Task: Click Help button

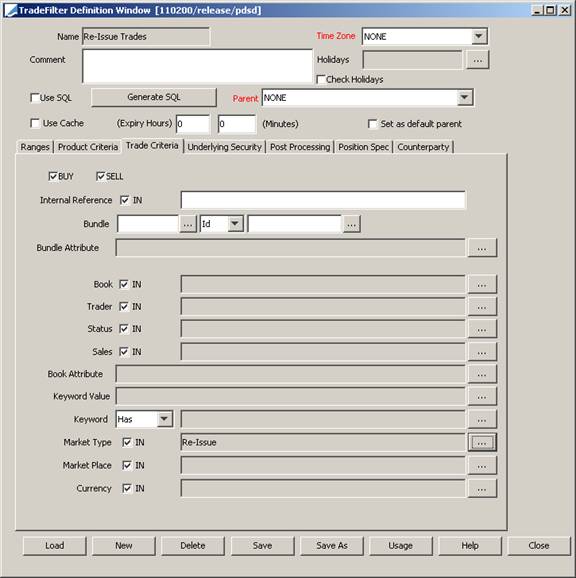Action: (x=470, y=546)
